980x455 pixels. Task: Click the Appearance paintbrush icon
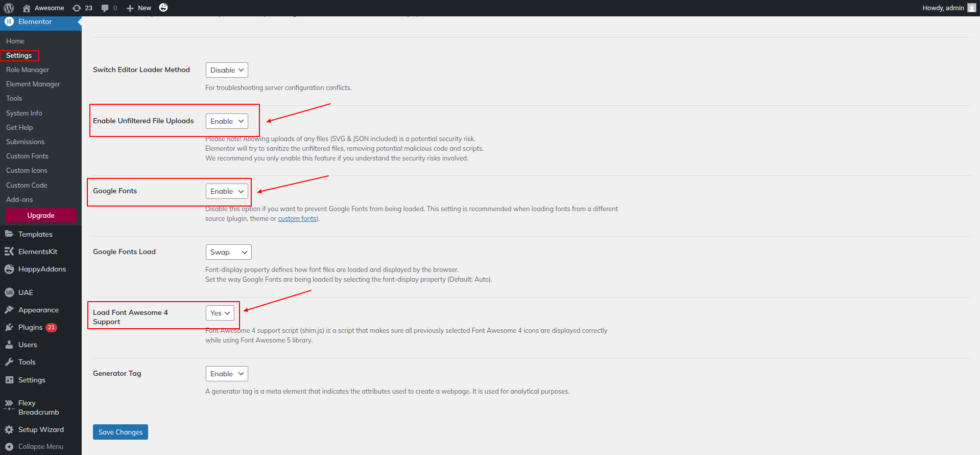pos(9,310)
